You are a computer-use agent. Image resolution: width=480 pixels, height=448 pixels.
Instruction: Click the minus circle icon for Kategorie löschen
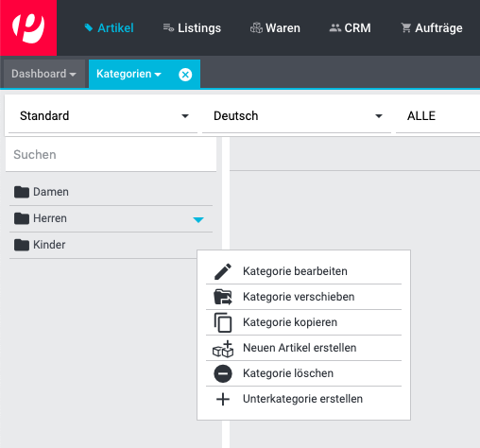click(x=223, y=373)
